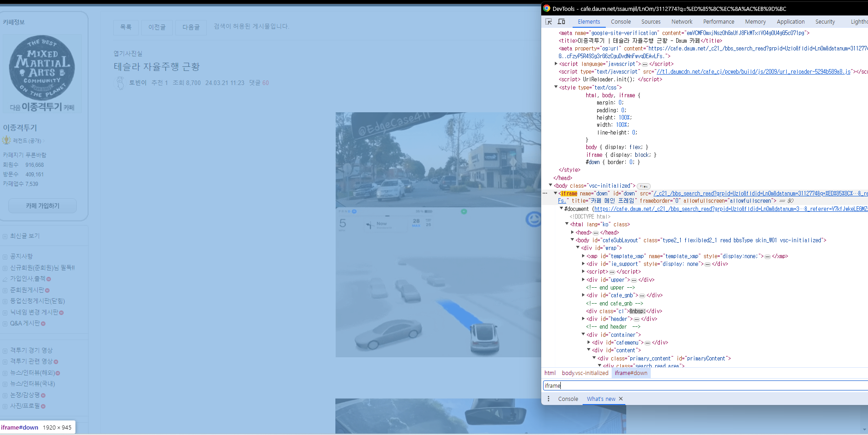Image resolution: width=868 pixels, height=435 pixels.
Task: Open the 공지사항 board link
Action: (x=21, y=256)
